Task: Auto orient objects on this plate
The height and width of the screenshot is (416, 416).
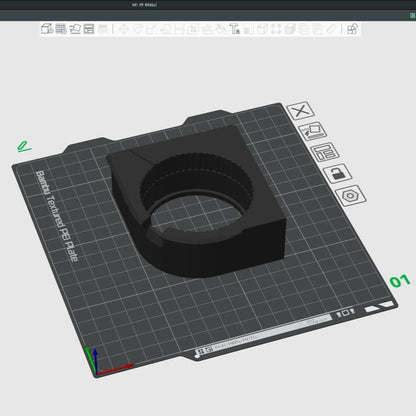Action: click(312, 131)
